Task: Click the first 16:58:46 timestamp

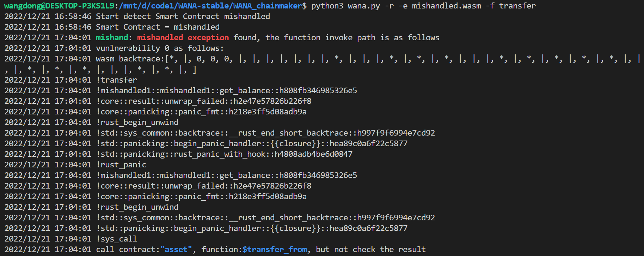Action: (x=73, y=17)
